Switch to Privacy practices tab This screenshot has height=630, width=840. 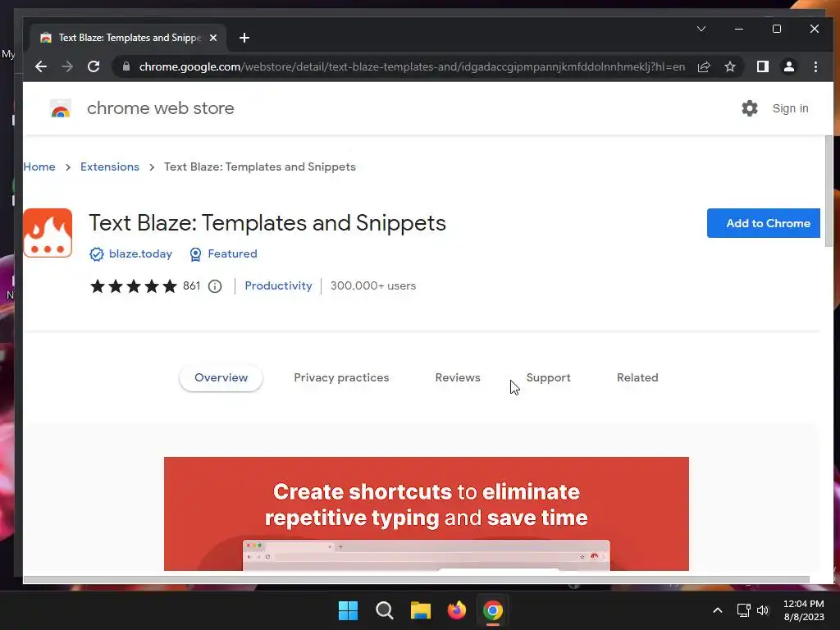coord(341,377)
